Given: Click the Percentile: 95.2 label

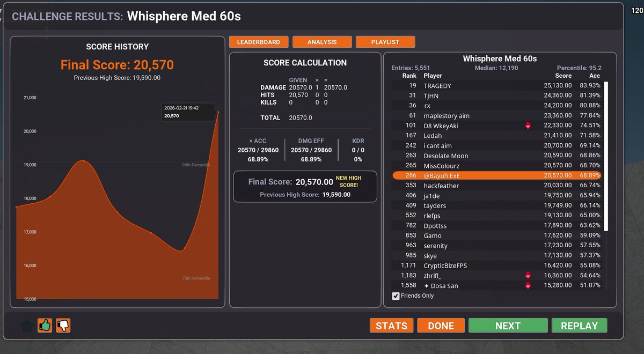Looking at the screenshot, I should point(579,68).
